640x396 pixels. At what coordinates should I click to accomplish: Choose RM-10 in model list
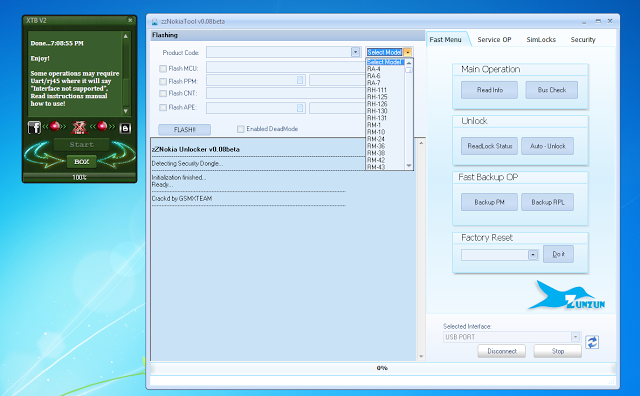[x=385, y=132]
